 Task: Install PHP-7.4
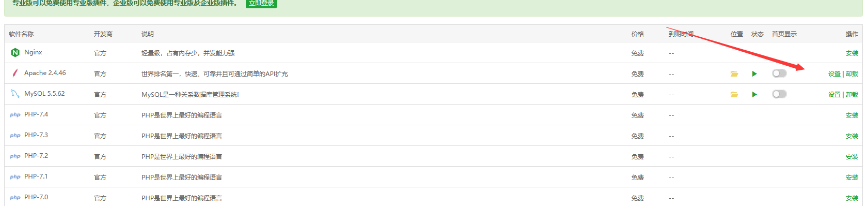(852, 115)
